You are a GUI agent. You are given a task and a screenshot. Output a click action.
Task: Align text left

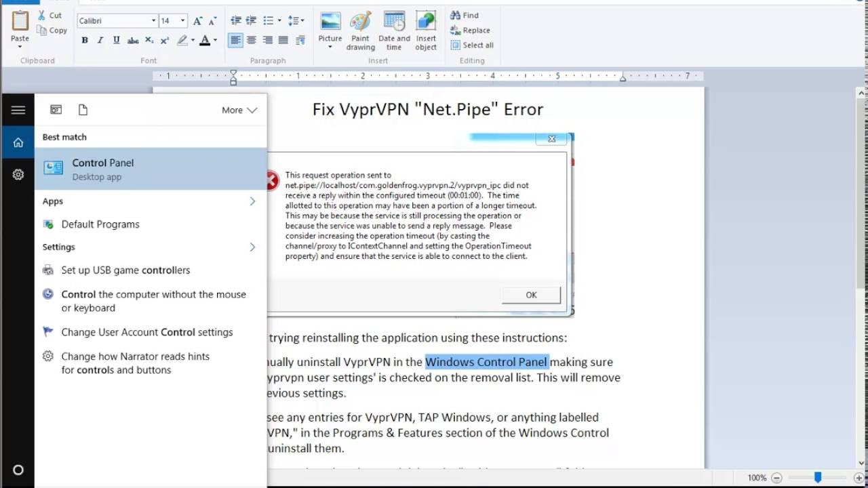coord(235,41)
